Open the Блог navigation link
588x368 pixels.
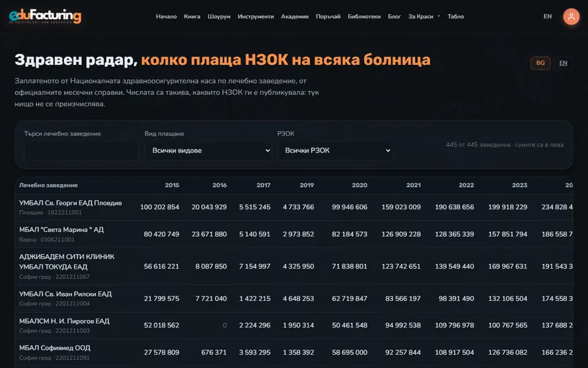pyautogui.click(x=395, y=16)
